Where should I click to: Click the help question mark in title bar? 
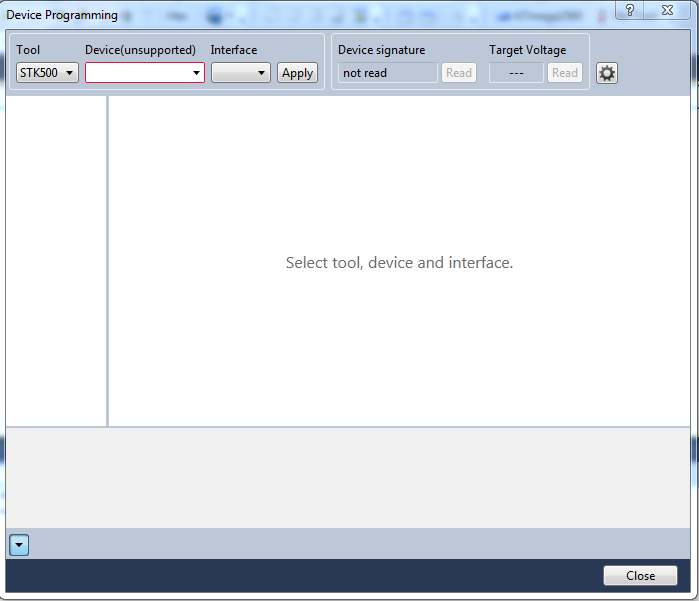pyautogui.click(x=630, y=10)
